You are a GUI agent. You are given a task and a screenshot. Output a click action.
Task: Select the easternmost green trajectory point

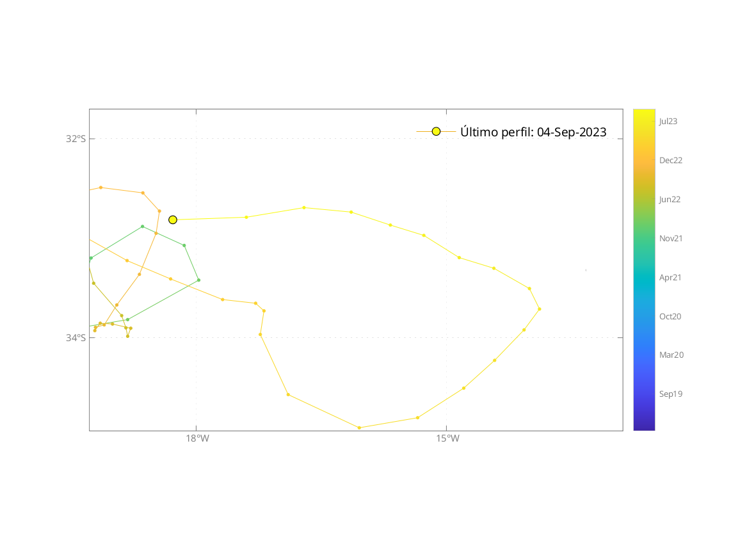click(198, 280)
